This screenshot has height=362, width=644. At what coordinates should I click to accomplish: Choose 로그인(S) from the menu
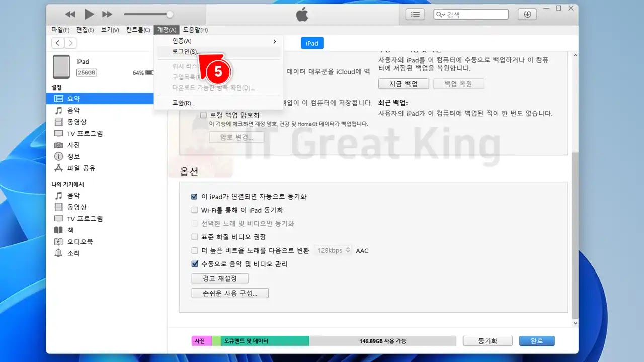(x=219, y=52)
